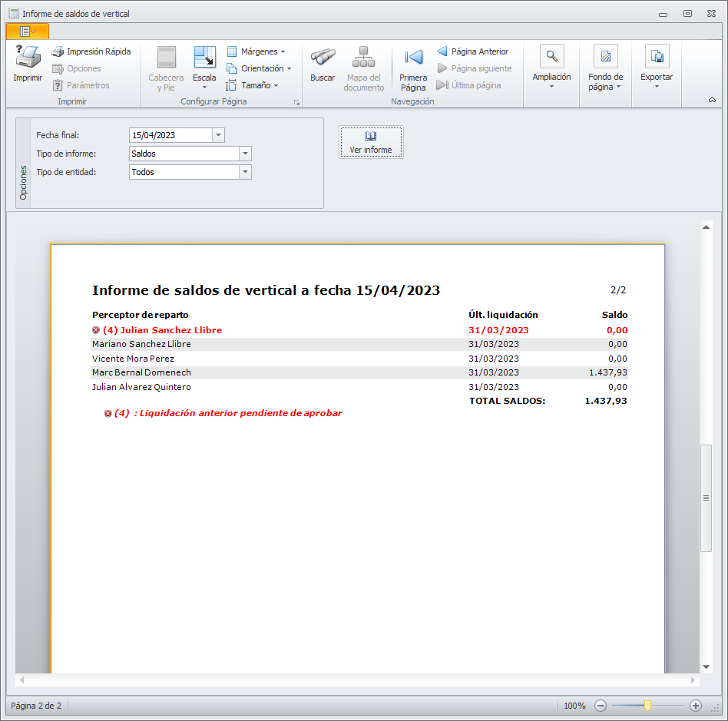Open the Fecha final date picker arrow
The width and height of the screenshot is (728, 721).
218,135
